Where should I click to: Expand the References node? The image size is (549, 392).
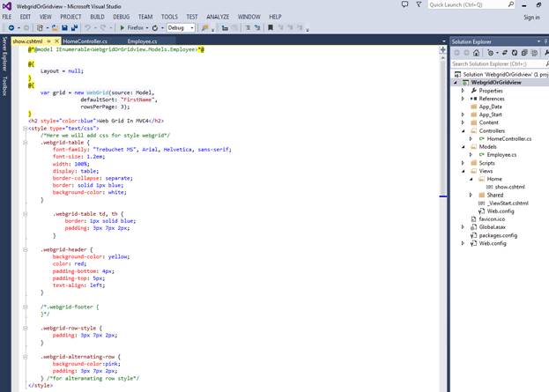pos(464,99)
